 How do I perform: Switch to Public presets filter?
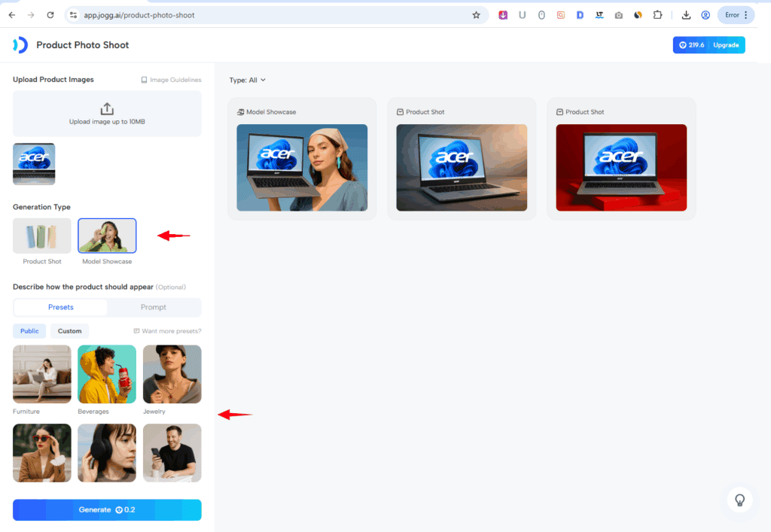tap(29, 331)
